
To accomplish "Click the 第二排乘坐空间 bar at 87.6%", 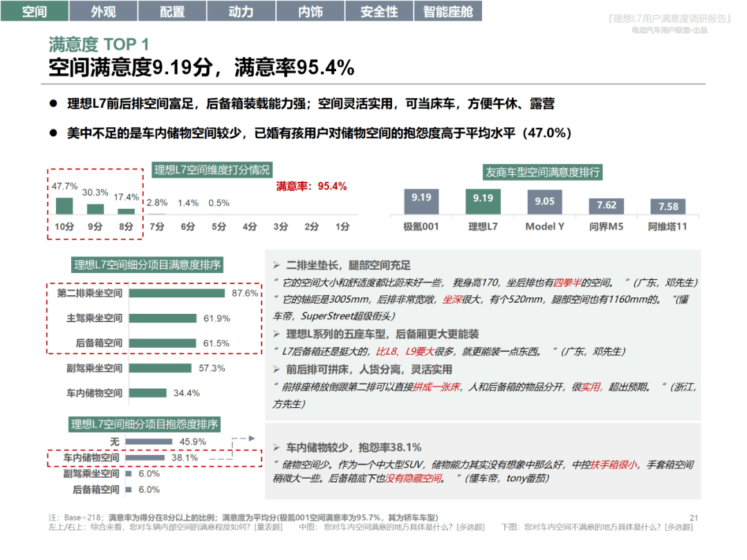I will [x=177, y=293].
